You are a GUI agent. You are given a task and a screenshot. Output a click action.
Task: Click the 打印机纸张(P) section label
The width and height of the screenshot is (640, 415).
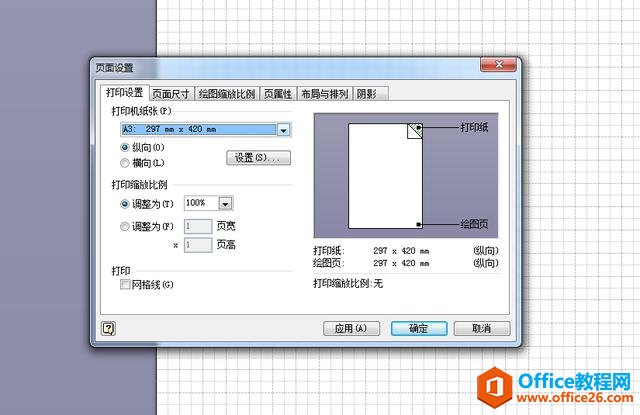[x=142, y=111]
